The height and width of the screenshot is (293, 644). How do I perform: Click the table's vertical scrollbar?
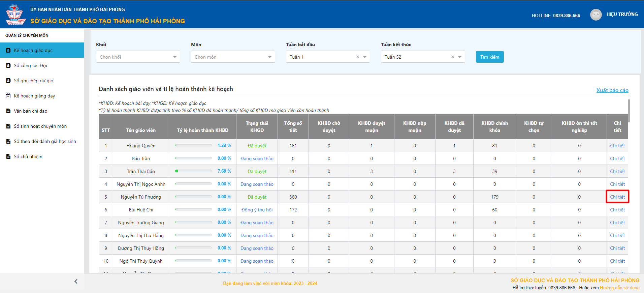pyautogui.click(x=629, y=111)
